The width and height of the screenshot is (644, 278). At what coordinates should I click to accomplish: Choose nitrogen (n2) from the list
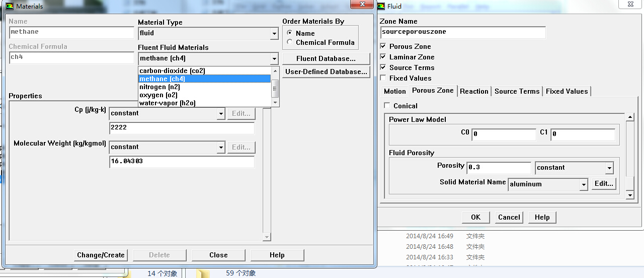pos(159,87)
